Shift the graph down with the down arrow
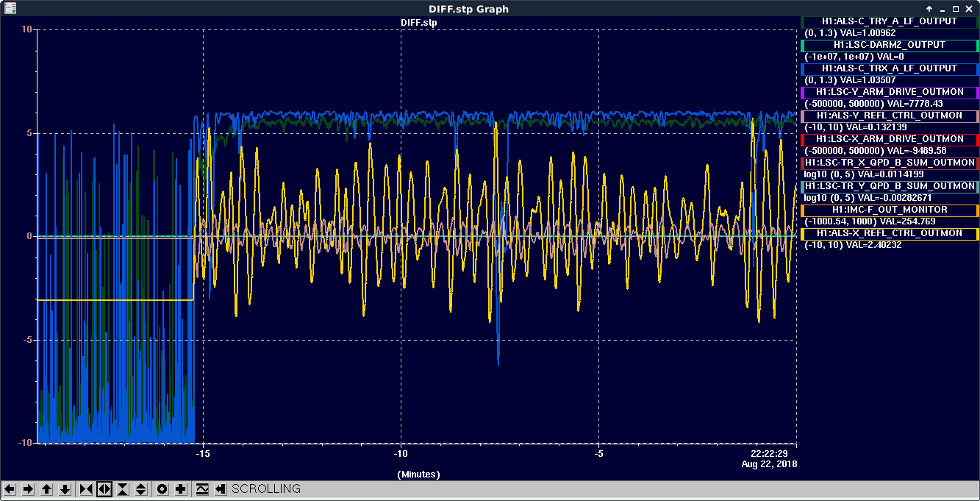 [65, 489]
